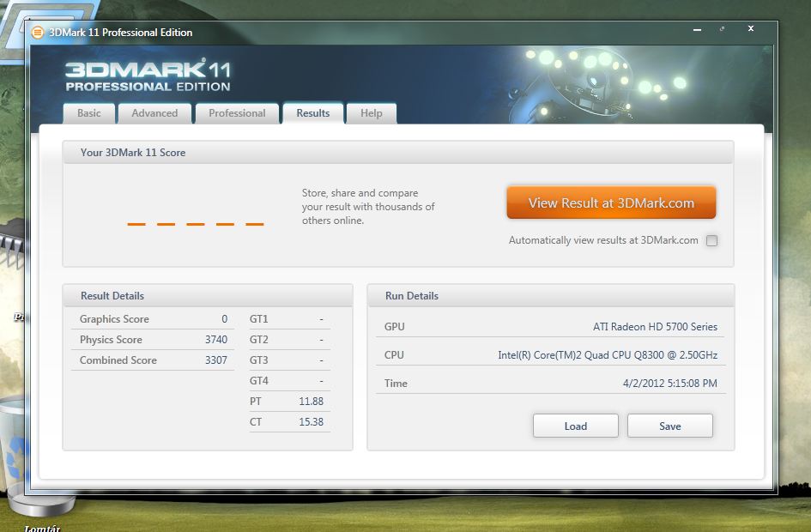Maximize the 3DMark 11 window
Viewport: 811px width, 532px height.
pyautogui.click(x=722, y=29)
